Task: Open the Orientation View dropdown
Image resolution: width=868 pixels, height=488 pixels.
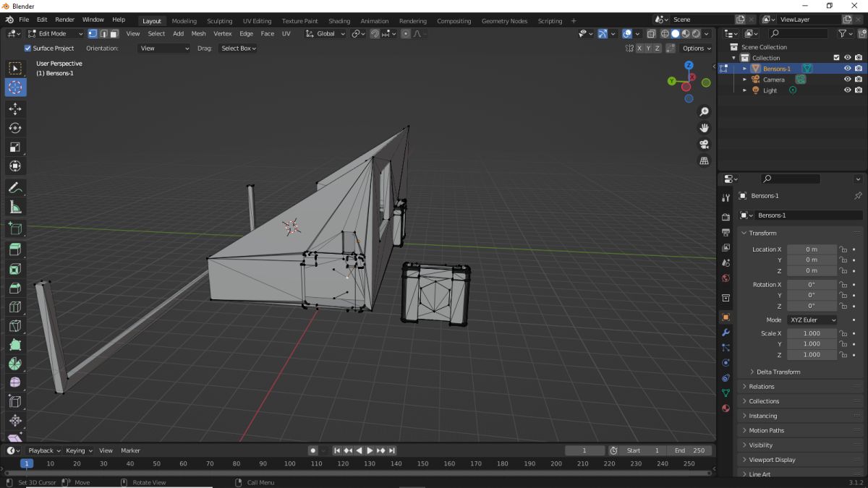Action: [164, 48]
